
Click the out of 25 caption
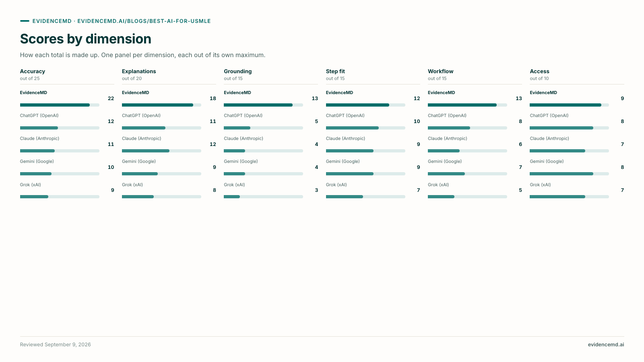pos(30,79)
